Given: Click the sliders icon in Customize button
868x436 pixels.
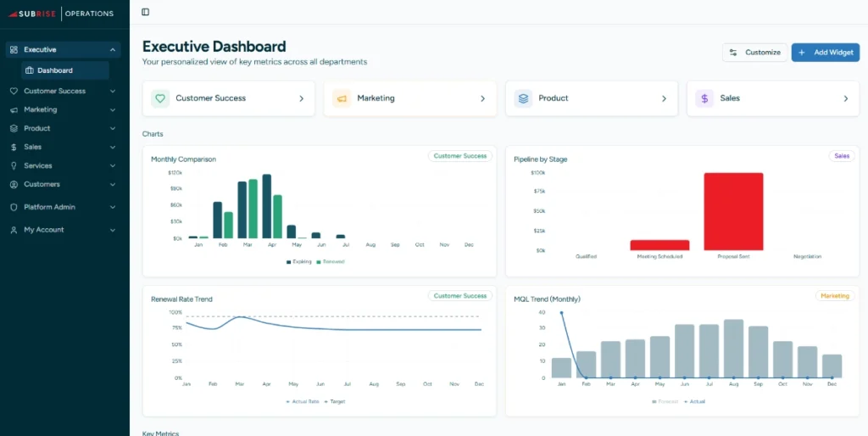Looking at the screenshot, I should (733, 53).
